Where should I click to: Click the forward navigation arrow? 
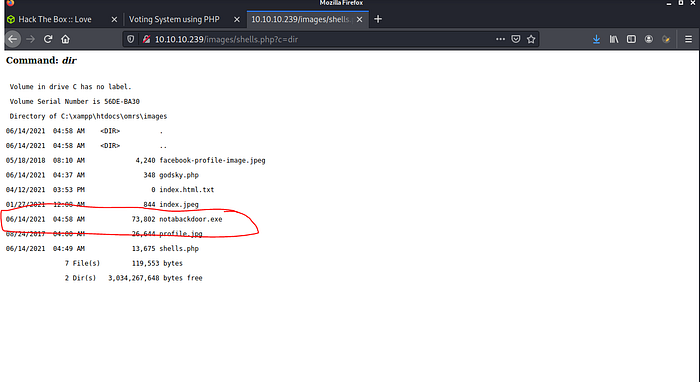[30, 39]
